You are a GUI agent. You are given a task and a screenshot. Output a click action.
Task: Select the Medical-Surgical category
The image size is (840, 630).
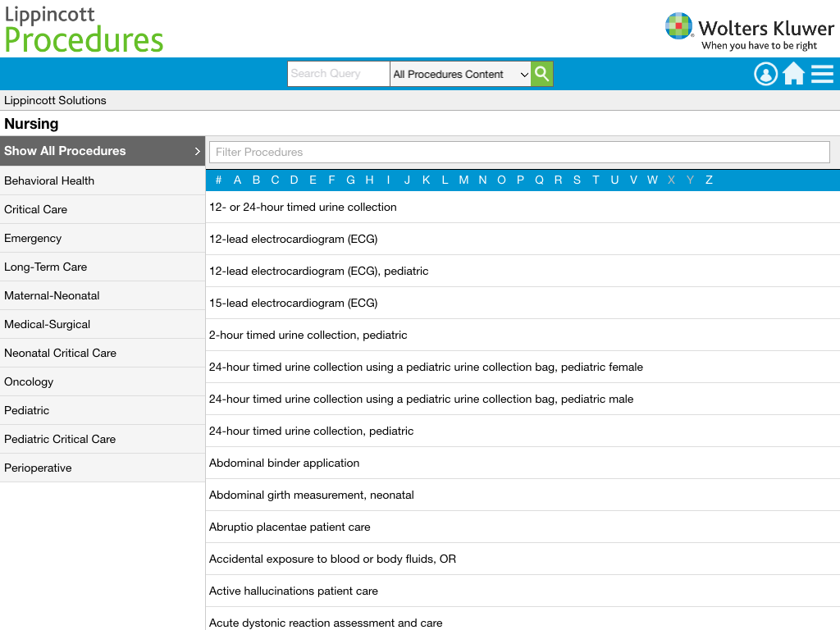coord(103,324)
